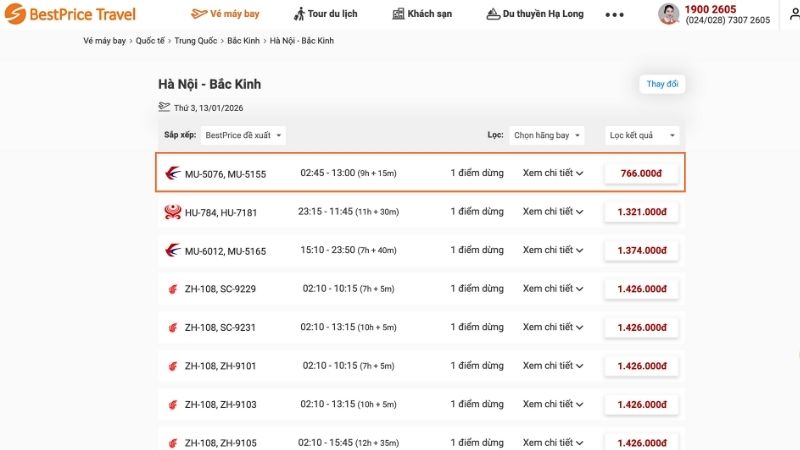Open the BestPrice đề xuất sort dropdown
The height and width of the screenshot is (450, 800).
(x=243, y=135)
